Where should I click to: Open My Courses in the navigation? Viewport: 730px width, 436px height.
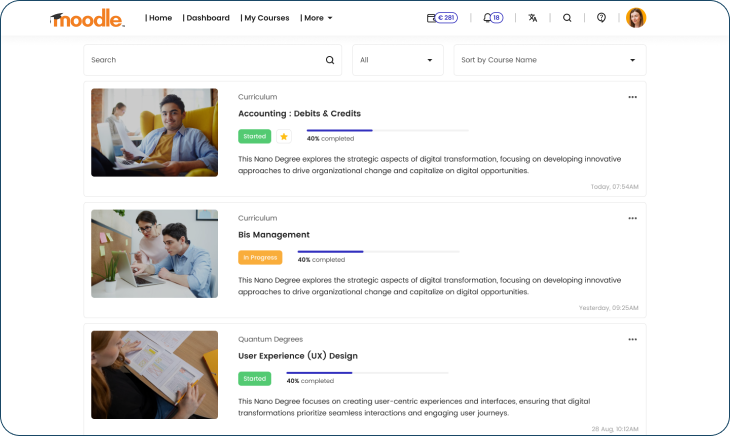click(265, 18)
